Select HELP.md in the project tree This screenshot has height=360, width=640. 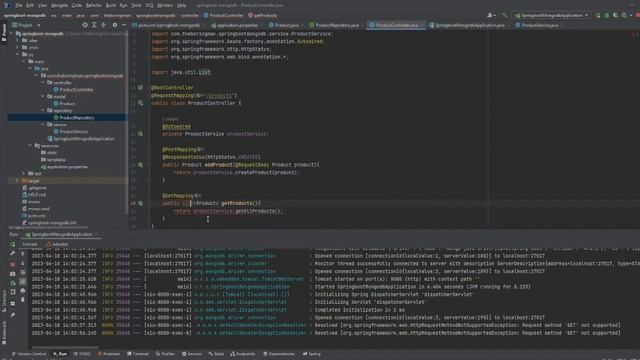tap(33, 195)
